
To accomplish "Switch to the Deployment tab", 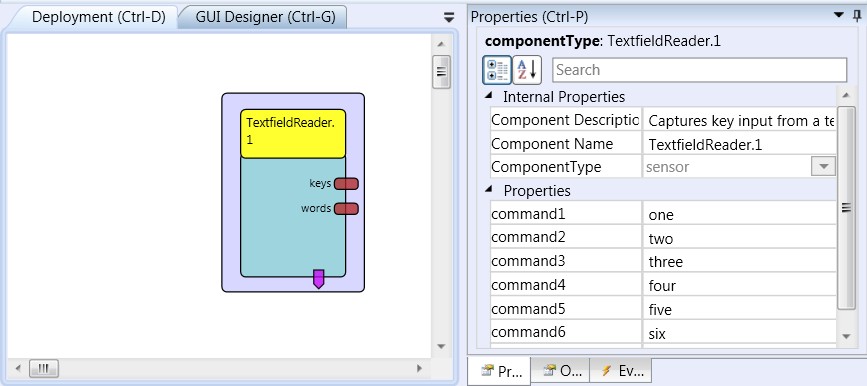I will coord(98,17).
